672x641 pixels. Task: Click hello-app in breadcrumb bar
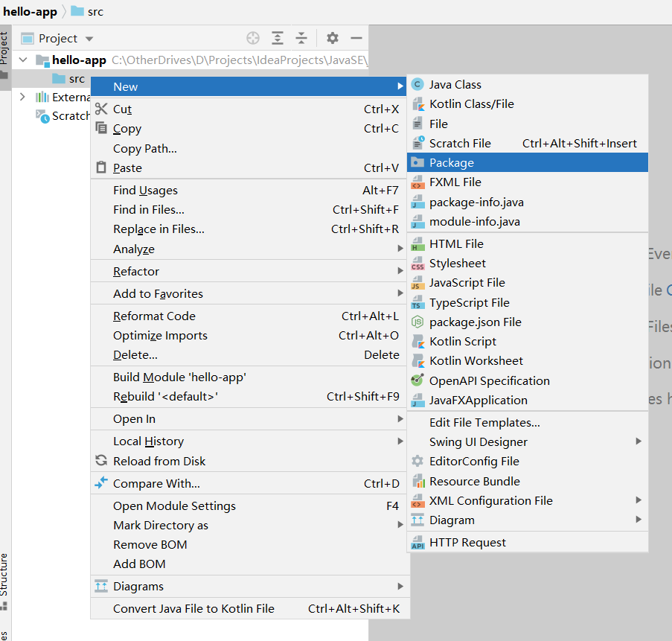(x=30, y=12)
